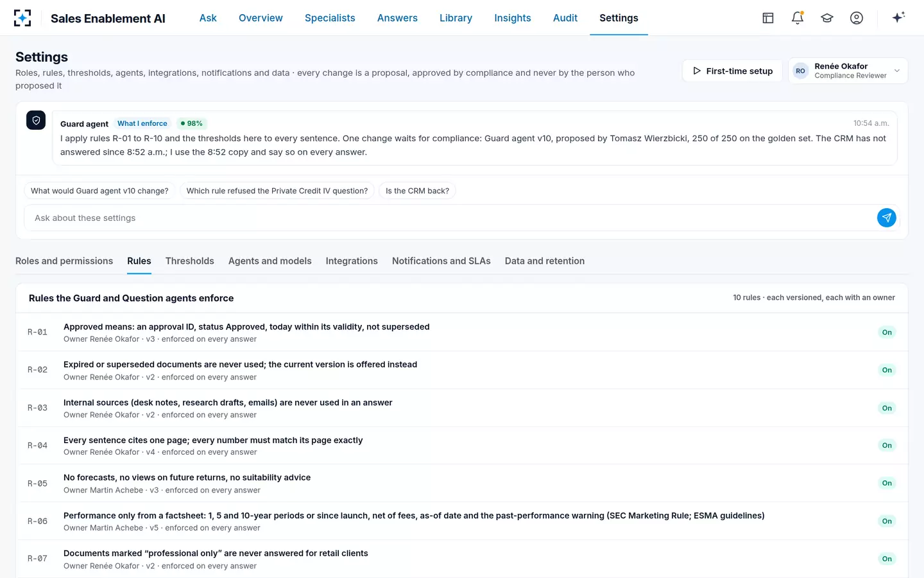Switch to the Thresholds tab

[190, 261]
